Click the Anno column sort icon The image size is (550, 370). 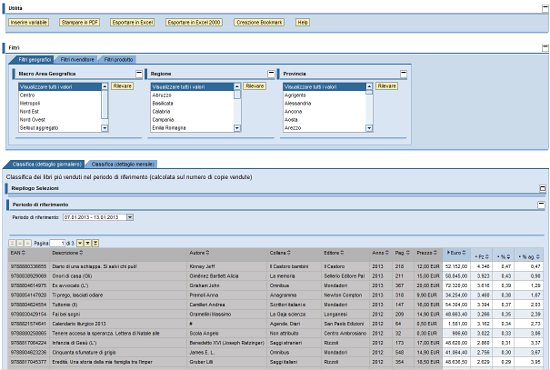click(x=387, y=253)
